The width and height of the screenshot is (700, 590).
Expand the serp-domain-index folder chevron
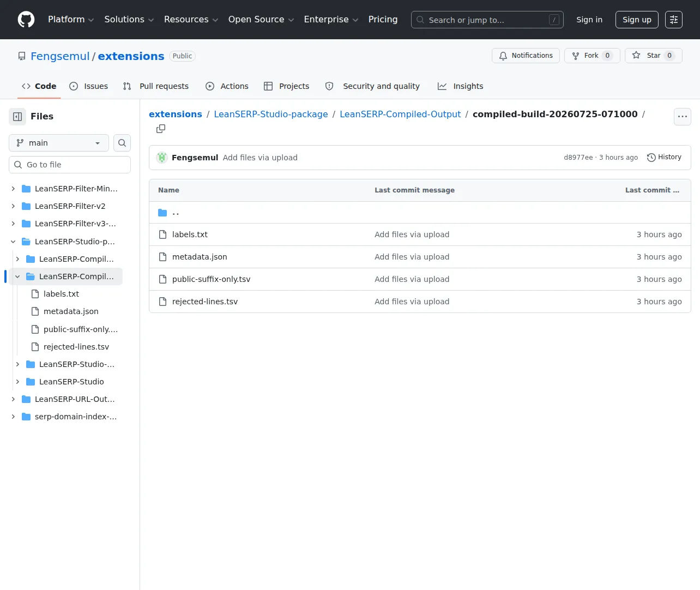(x=13, y=417)
